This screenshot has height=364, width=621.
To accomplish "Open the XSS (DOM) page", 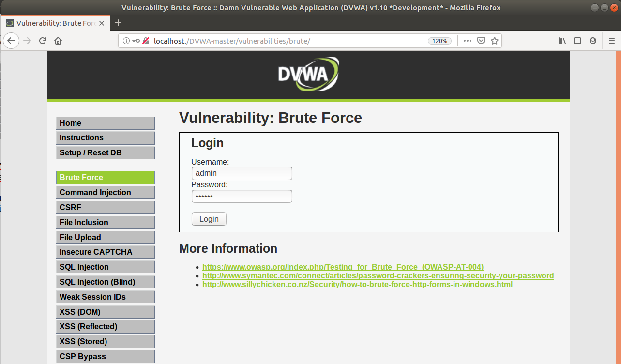I will click(x=106, y=312).
